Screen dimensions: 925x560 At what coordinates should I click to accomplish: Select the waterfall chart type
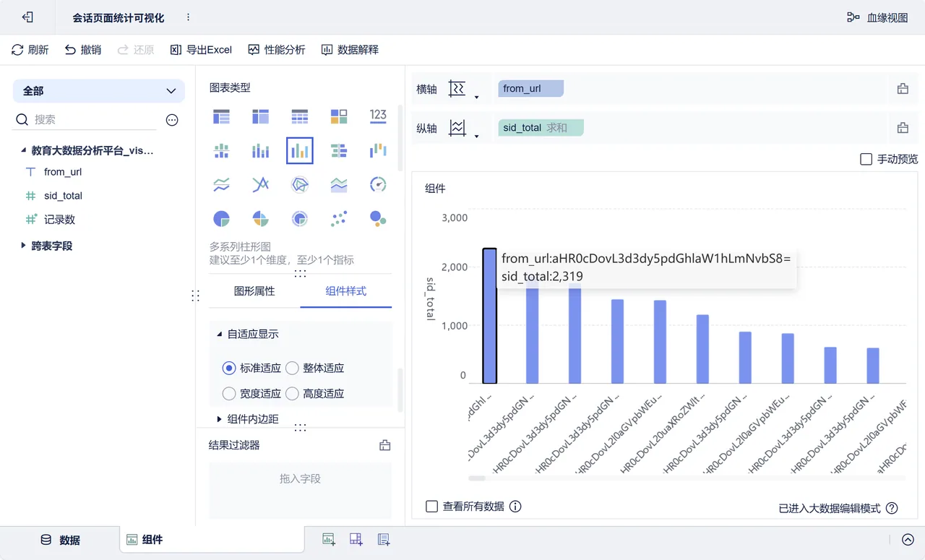[378, 150]
